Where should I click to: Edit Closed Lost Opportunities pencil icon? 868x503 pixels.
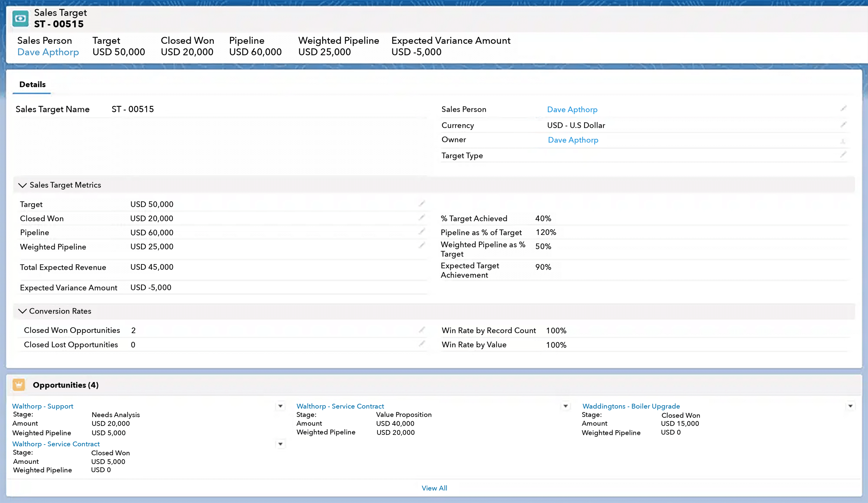422,344
